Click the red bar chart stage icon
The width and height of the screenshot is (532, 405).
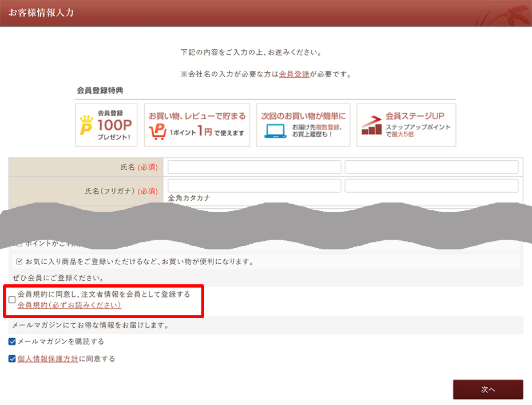pos(372,125)
